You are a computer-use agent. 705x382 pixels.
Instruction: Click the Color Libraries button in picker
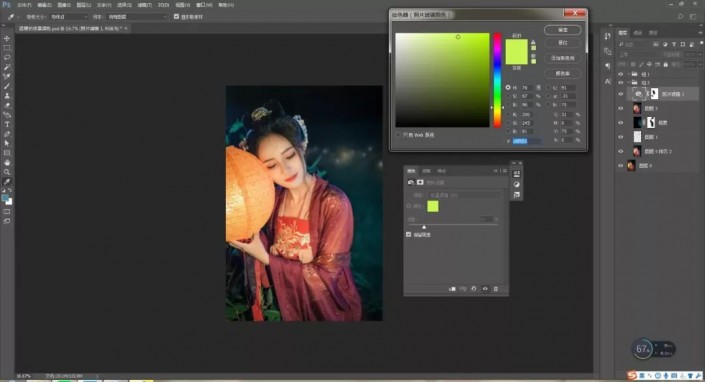tap(562, 73)
